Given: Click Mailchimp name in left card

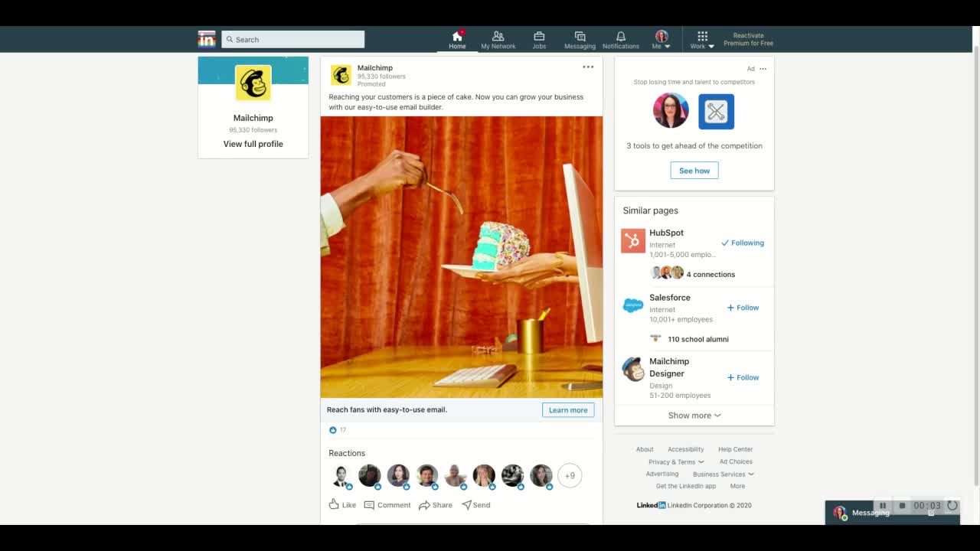Looking at the screenshot, I should tap(253, 118).
